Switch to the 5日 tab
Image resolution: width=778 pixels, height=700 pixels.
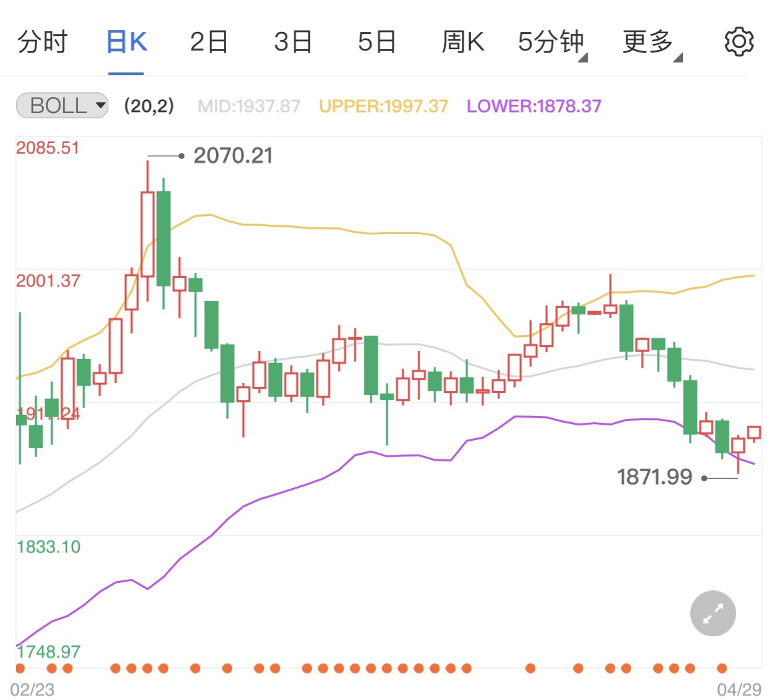click(x=376, y=42)
